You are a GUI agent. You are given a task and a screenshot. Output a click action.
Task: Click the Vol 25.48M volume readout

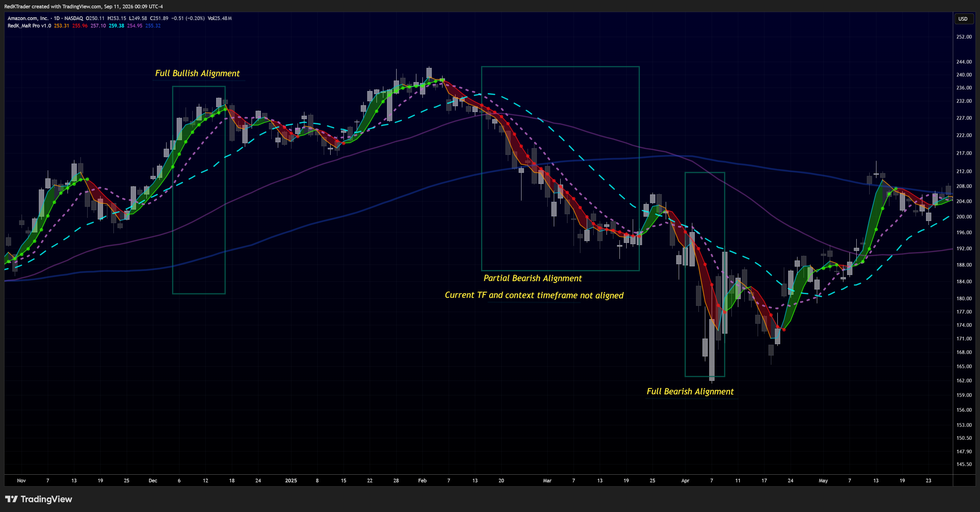[220, 18]
